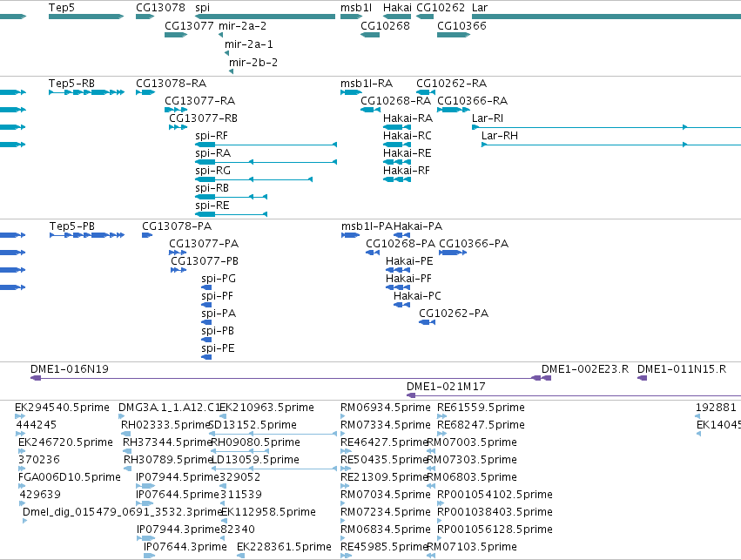This screenshot has height=560, width=741.
Task: Click EST RP001054102.5prime
Action: (x=441, y=503)
